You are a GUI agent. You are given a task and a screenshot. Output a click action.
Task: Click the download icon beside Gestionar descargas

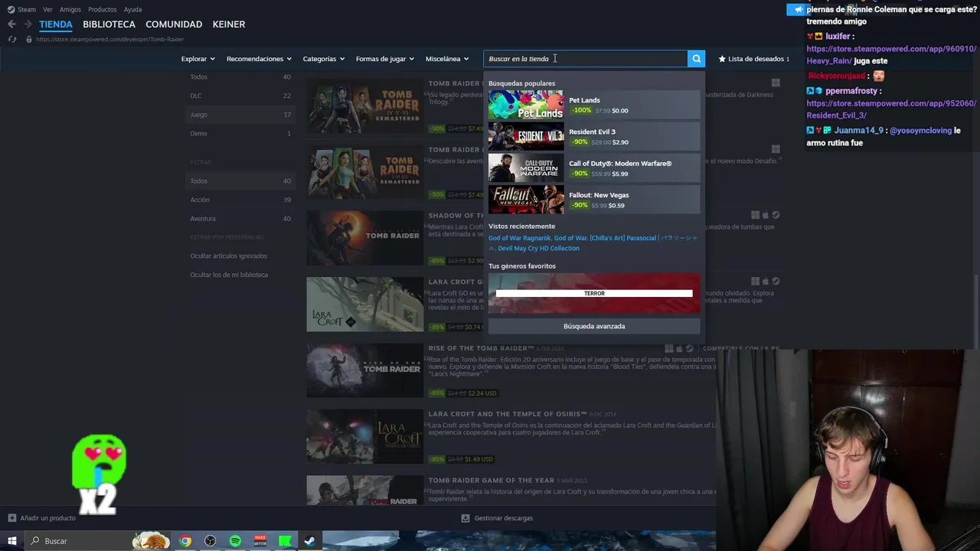(465, 518)
